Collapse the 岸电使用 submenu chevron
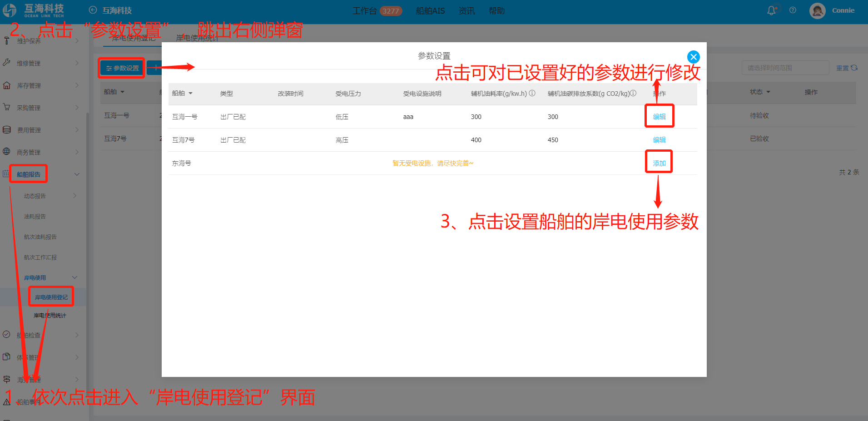The height and width of the screenshot is (421, 868). [74, 277]
